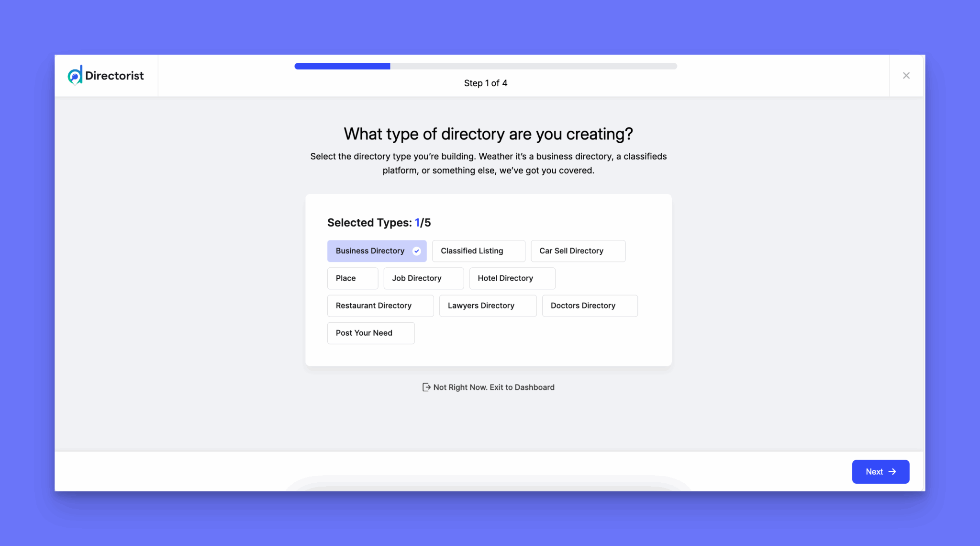980x546 pixels.
Task: Pick the Restaurant Directory type
Action: pos(380,306)
